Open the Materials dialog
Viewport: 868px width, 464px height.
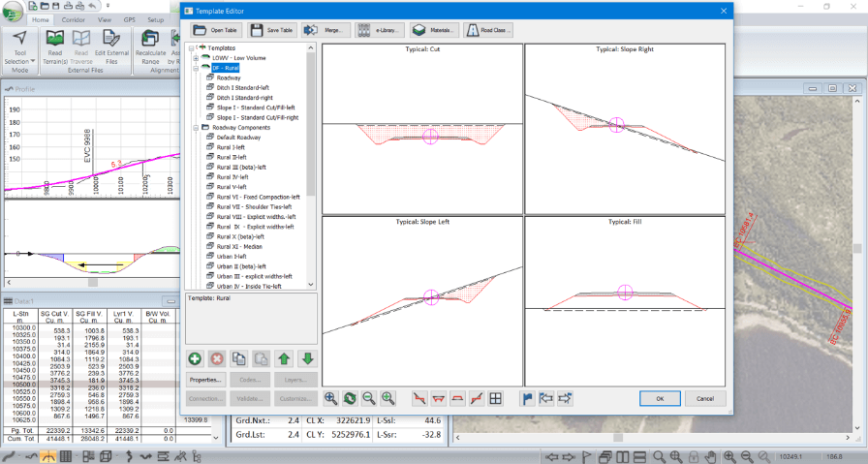(432, 30)
